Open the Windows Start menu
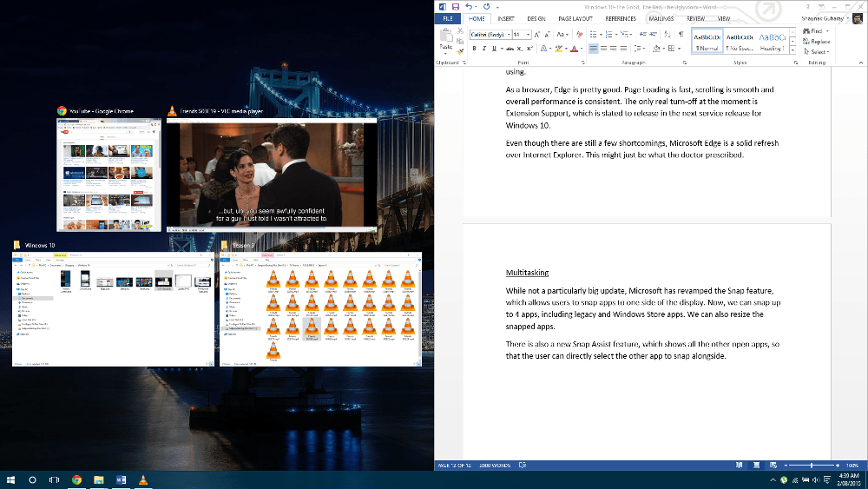Image resolution: width=868 pixels, height=489 pixels. tap(10, 479)
